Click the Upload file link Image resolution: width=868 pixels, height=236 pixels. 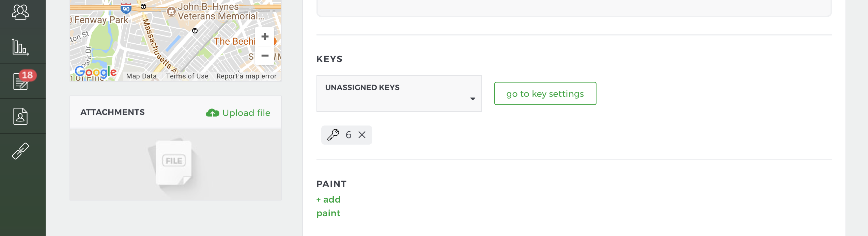click(x=246, y=113)
